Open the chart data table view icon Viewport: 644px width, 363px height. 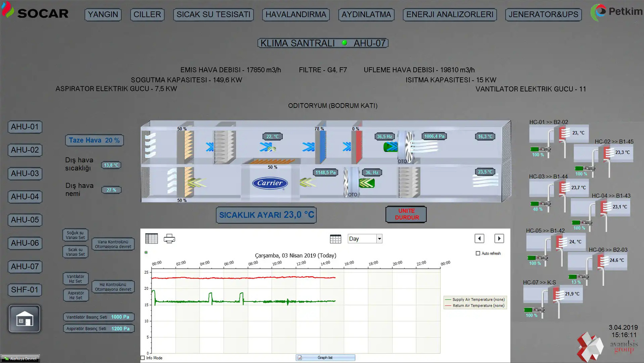coord(151,239)
